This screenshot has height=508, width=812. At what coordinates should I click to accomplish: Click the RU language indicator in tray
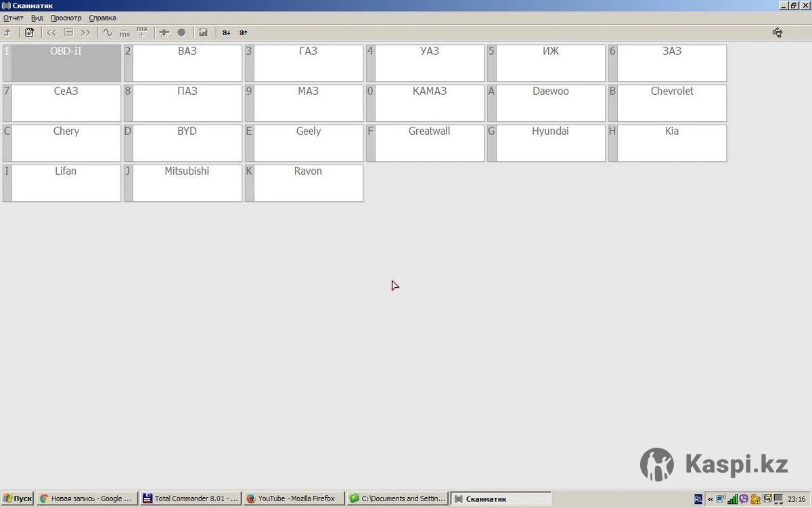coord(698,499)
